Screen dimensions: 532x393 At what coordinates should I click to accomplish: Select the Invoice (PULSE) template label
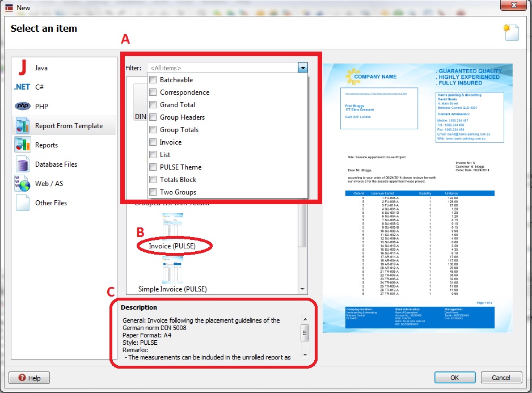[x=172, y=246]
